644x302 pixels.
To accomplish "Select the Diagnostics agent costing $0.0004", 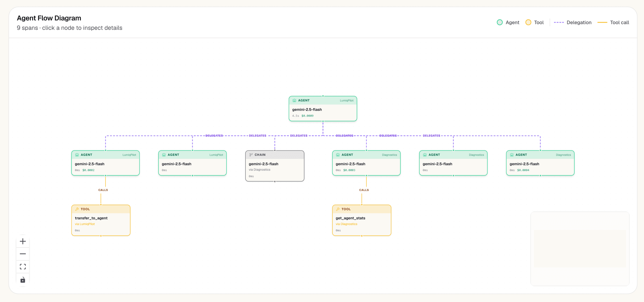I will click(540, 163).
